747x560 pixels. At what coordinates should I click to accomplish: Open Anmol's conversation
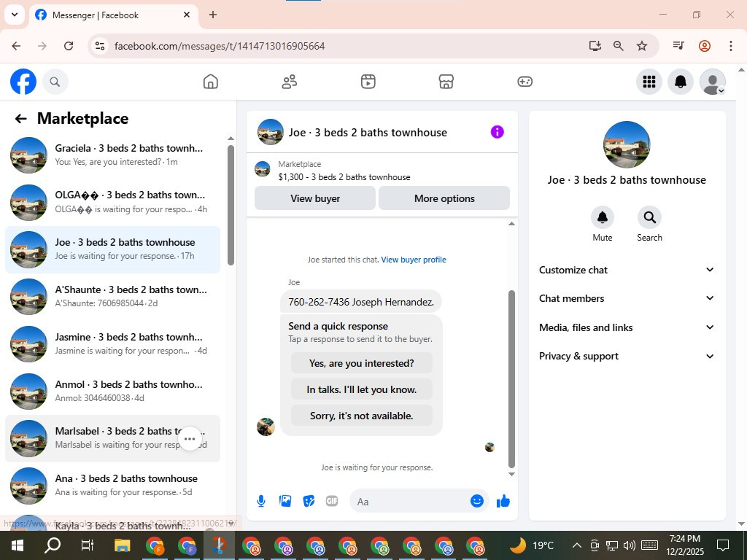[113, 392]
